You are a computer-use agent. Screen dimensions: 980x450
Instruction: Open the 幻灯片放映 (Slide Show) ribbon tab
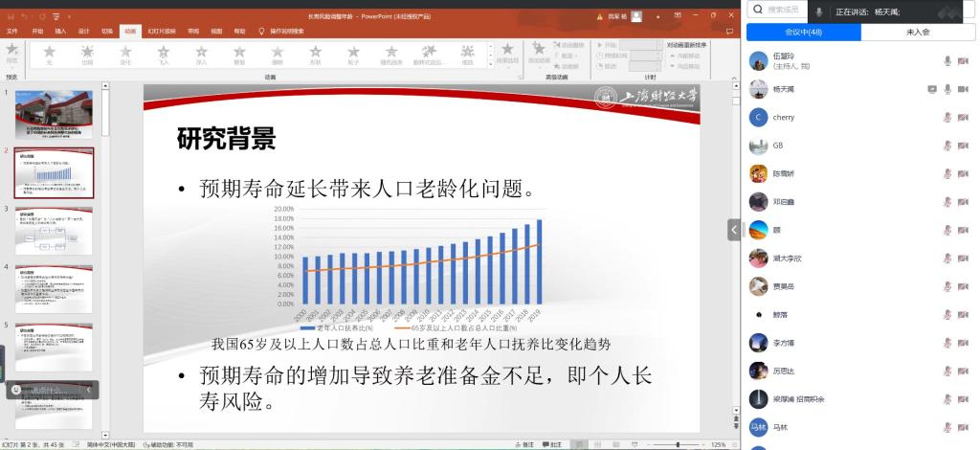coord(161,31)
